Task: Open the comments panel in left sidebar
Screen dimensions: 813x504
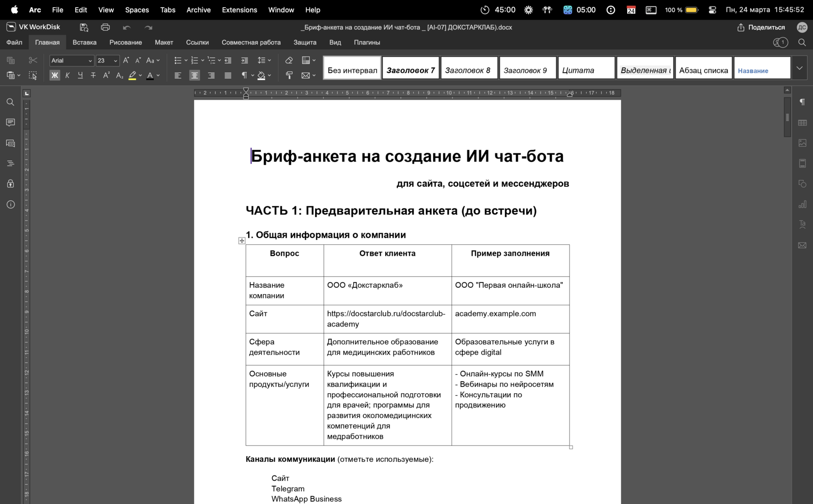Action: tap(10, 123)
